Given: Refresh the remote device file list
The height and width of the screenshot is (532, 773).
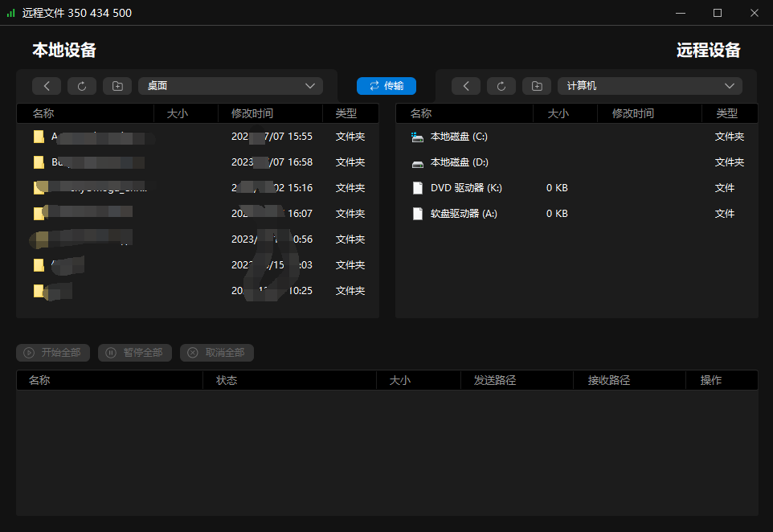Looking at the screenshot, I should point(501,86).
